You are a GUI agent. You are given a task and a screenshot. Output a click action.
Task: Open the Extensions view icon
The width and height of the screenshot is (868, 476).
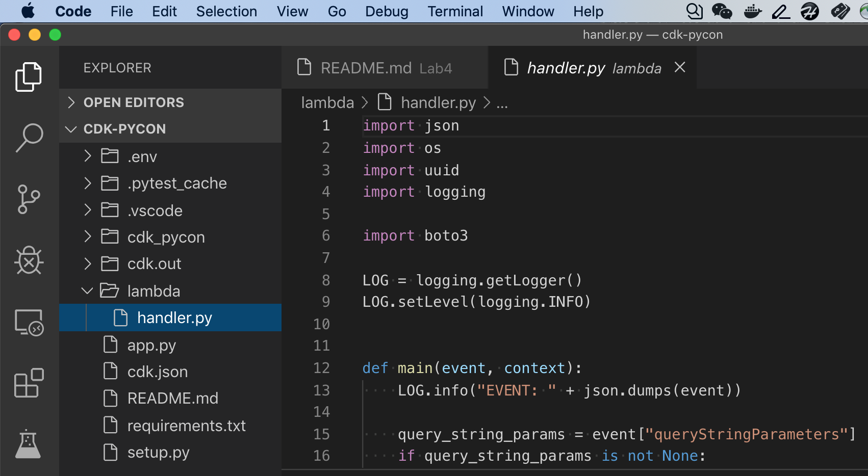(29, 383)
